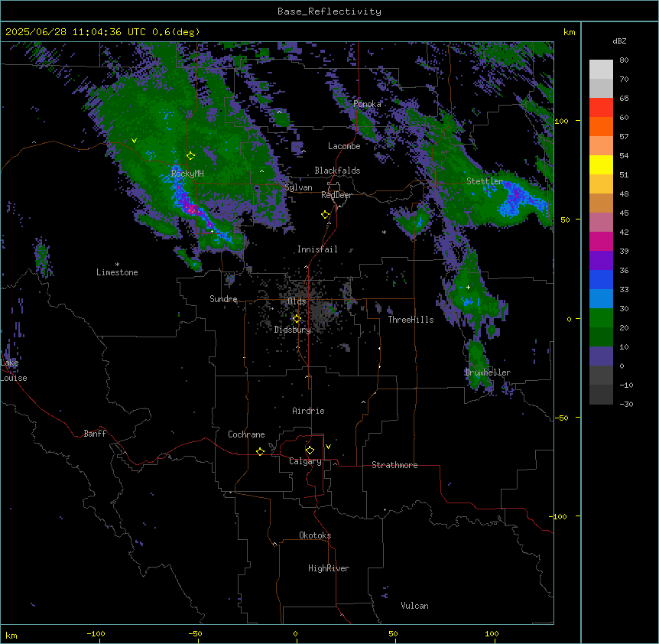
Task: Click the yellow diamond marker below Cochrane
Action: 260,451
